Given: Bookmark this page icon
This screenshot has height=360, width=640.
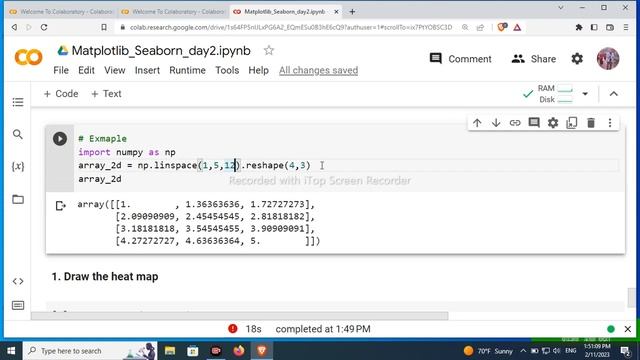Looking at the screenshot, I should [x=104, y=27].
